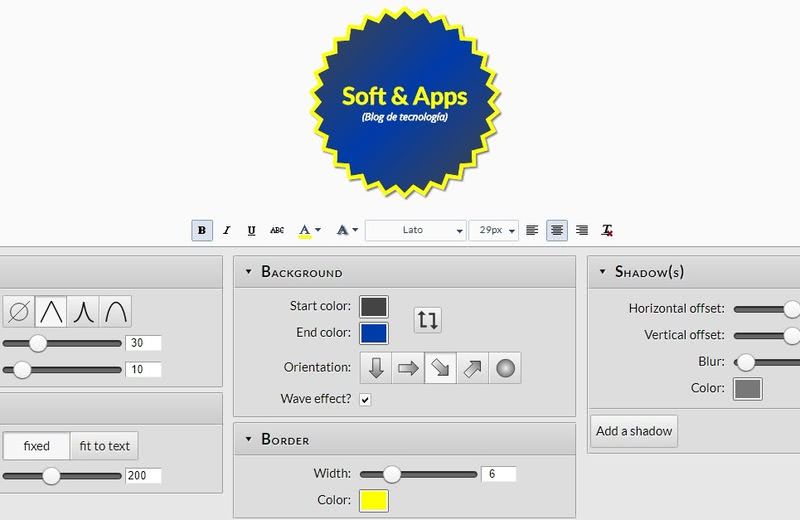Swap start and end colors

coord(427,320)
